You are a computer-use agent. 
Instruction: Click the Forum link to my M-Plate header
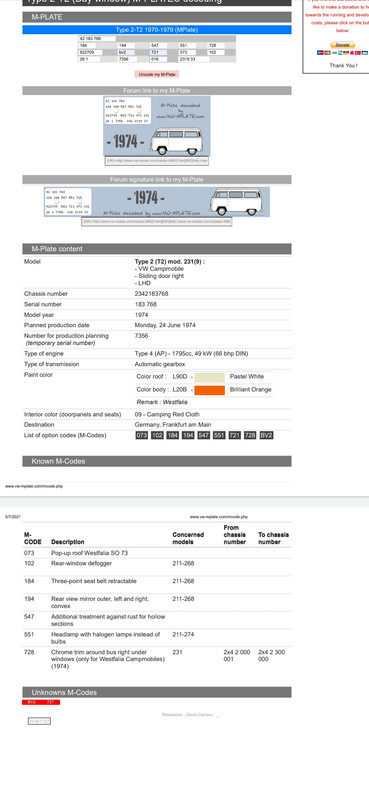[157, 91]
